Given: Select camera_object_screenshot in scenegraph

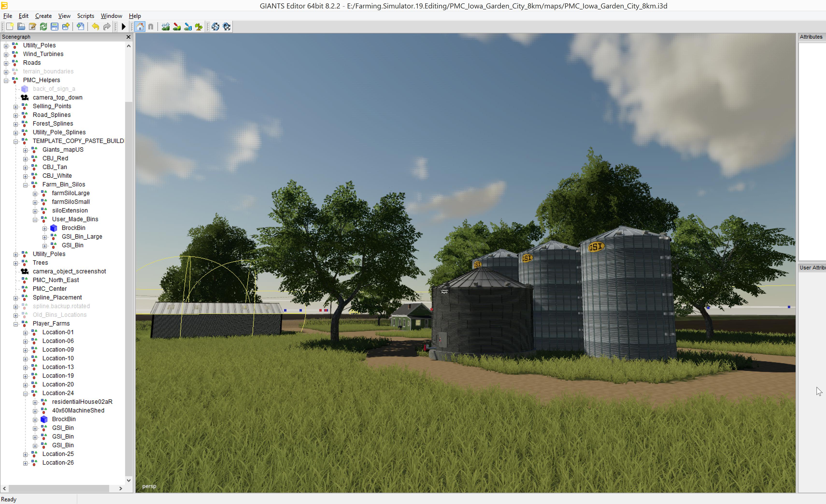Looking at the screenshot, I should pos(69,271).
